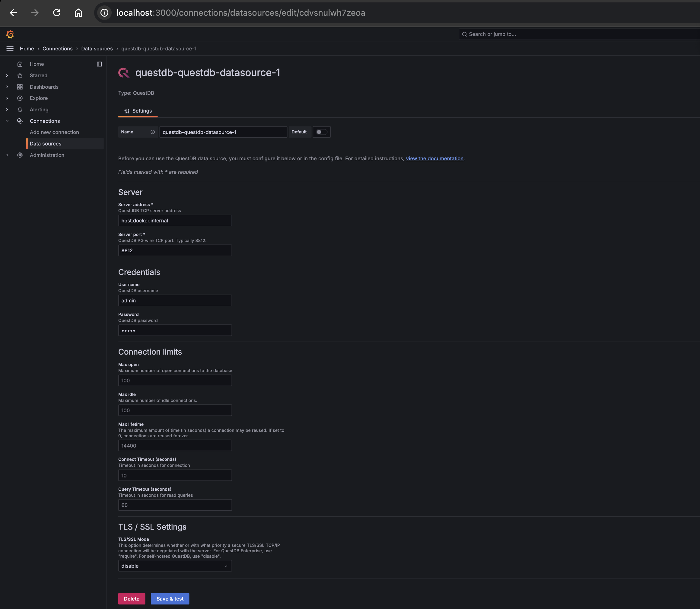Image resolution: width=700 pixels, height=609 pixels.
Task: Open Alerting in the sidebar menu
Action: pyautogui.click(x=39, y=110)
